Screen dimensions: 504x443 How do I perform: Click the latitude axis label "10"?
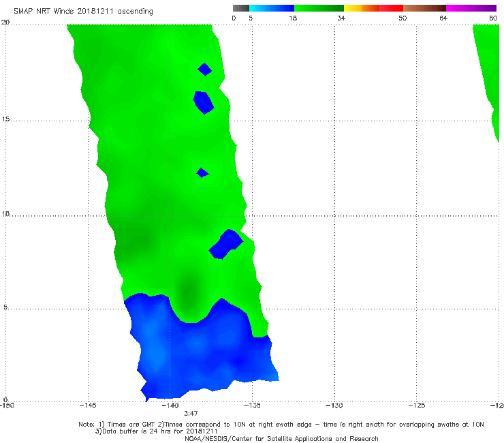[x=5, y=213]
